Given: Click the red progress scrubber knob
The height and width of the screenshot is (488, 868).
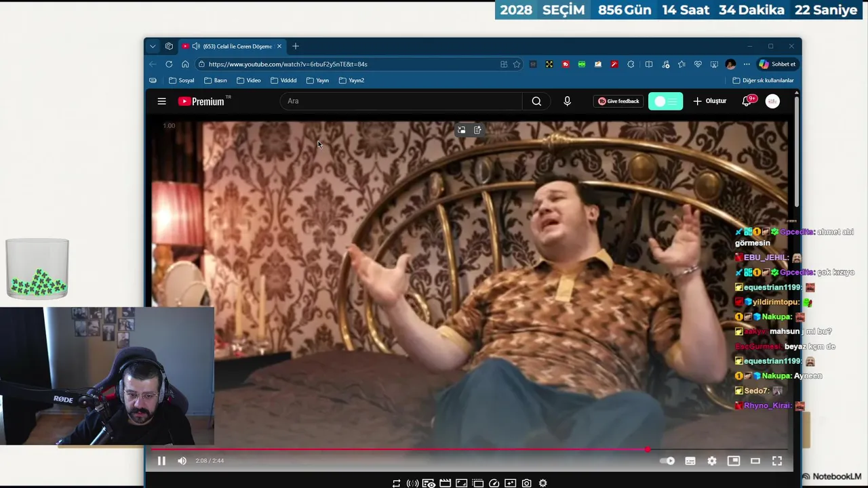Looking at the screenshot, I should pos(648,449).
